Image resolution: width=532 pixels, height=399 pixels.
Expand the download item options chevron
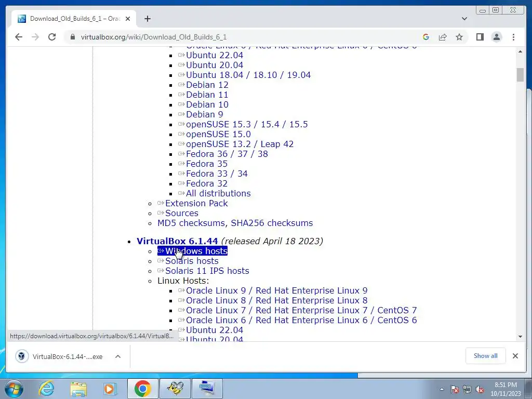118,356
